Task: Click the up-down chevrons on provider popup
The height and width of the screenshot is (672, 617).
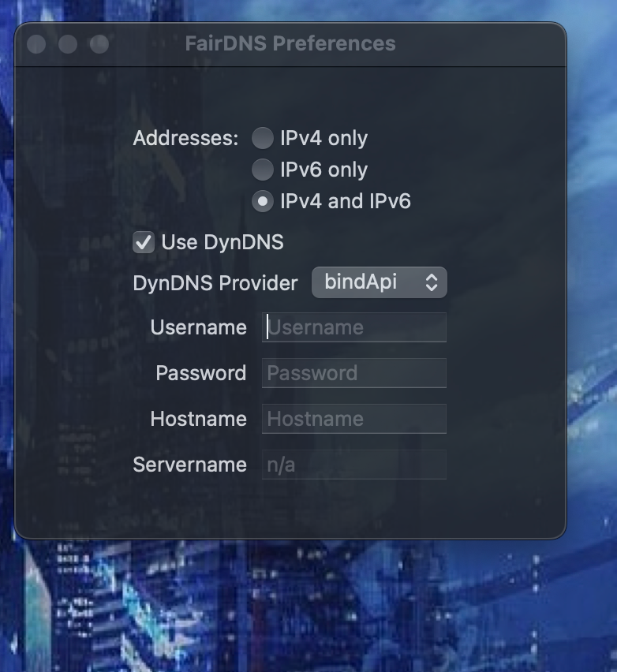Action: pos(431,282)
